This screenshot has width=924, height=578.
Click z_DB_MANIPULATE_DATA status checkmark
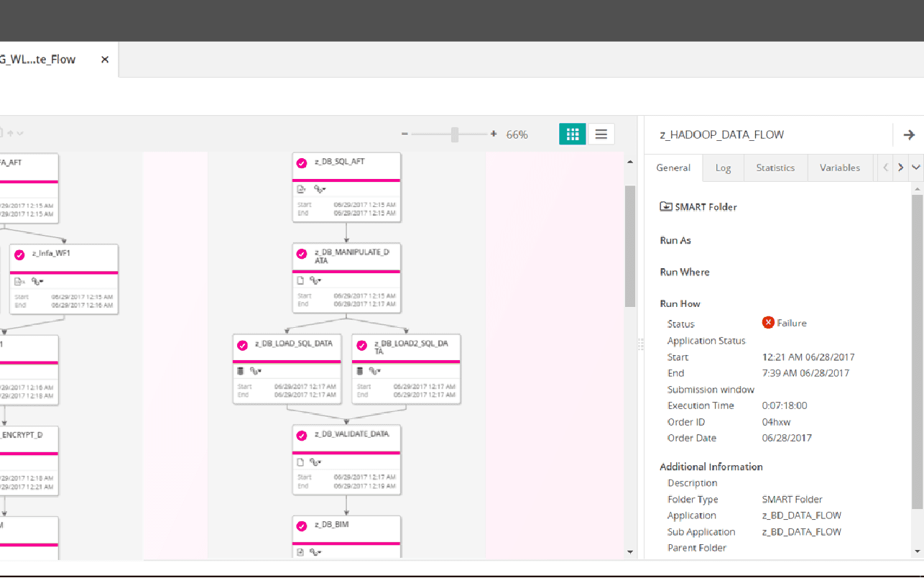click(302, 254)
